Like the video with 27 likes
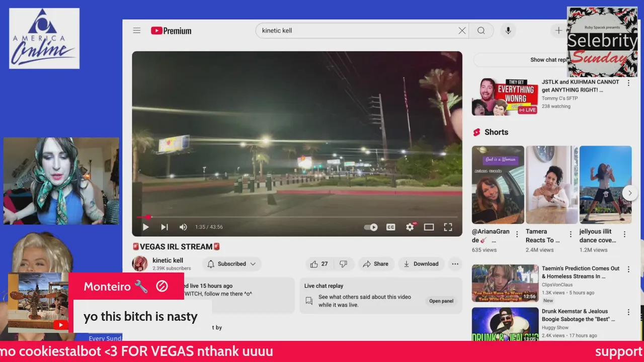 318,264
